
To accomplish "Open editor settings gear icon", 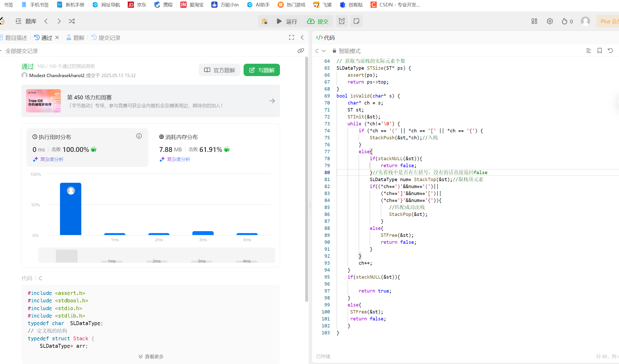I will click(x=550, y=21).
